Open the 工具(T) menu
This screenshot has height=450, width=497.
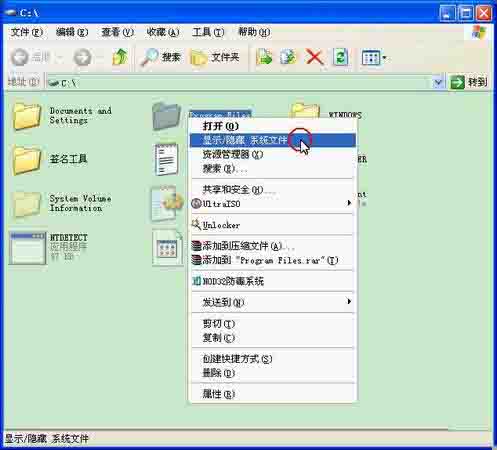point(208,32)
